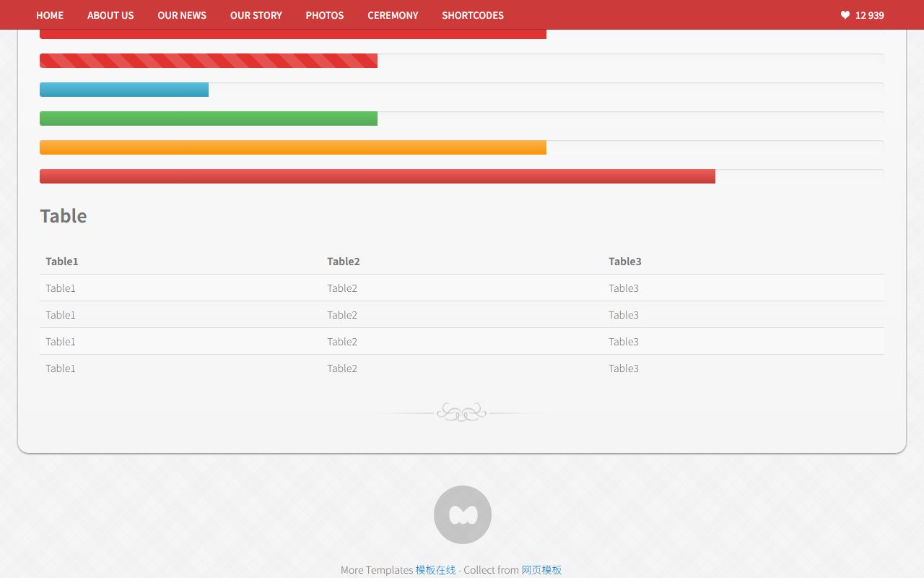Open the PHOTOS page
The image size is (924, 578).
(325, 15)
